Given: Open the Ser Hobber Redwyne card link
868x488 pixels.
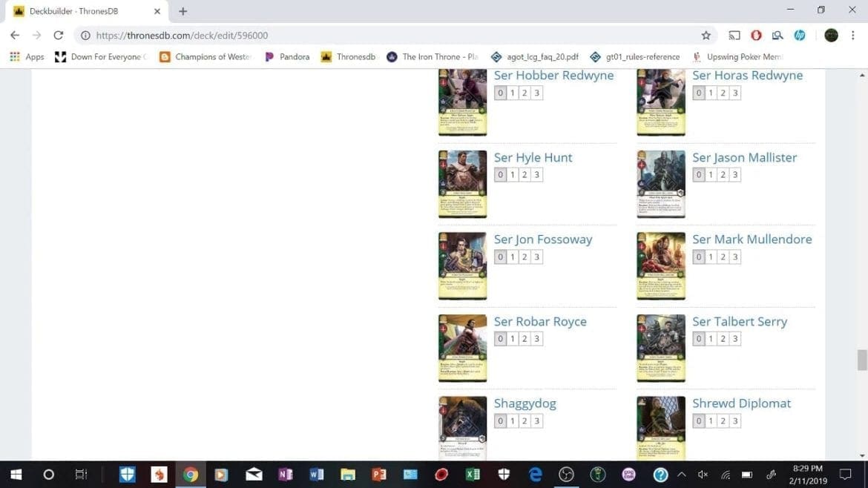Looking at the screenshot, I should click(x=553, y=75).
